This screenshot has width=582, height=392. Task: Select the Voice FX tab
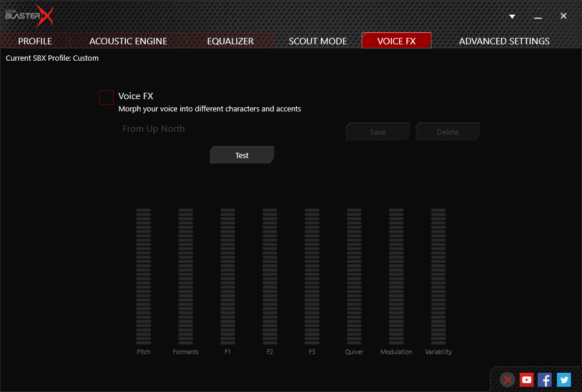click(x=397, y=40)
